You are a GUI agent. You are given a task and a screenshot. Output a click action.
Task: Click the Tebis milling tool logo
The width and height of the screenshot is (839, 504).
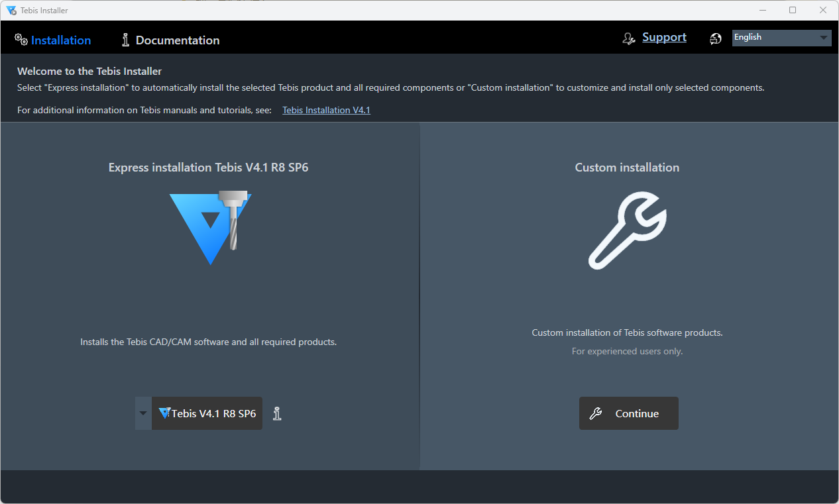[x=211, y=228]
